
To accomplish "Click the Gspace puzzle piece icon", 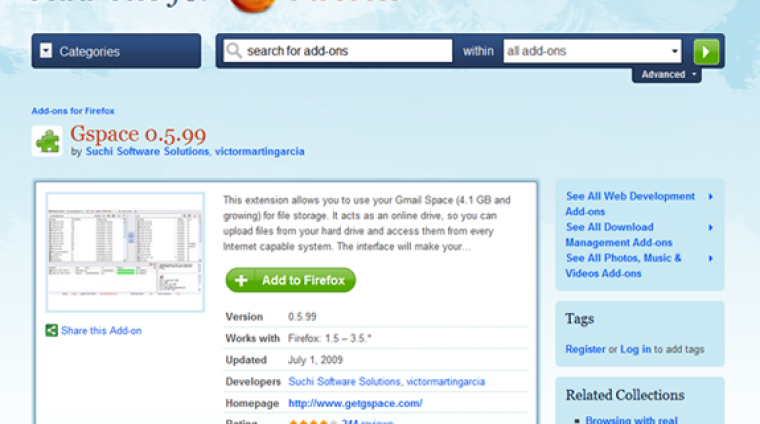I will 47,141.
